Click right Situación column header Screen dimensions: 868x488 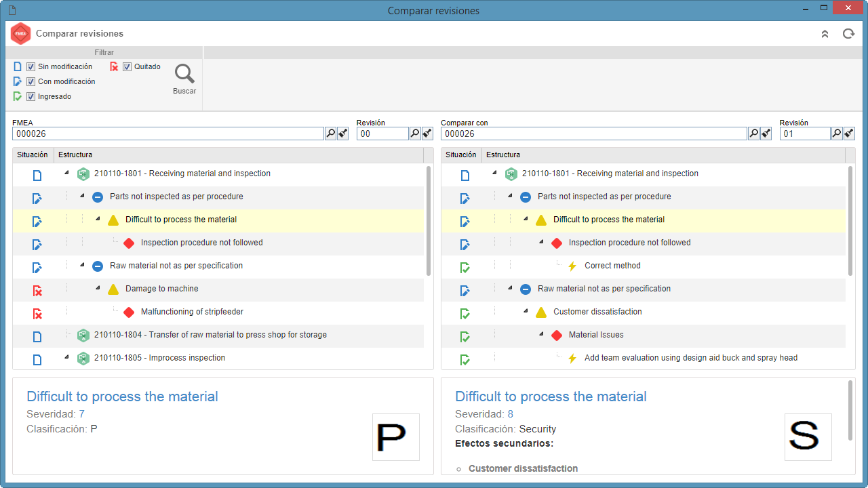(x=461, y=155)
